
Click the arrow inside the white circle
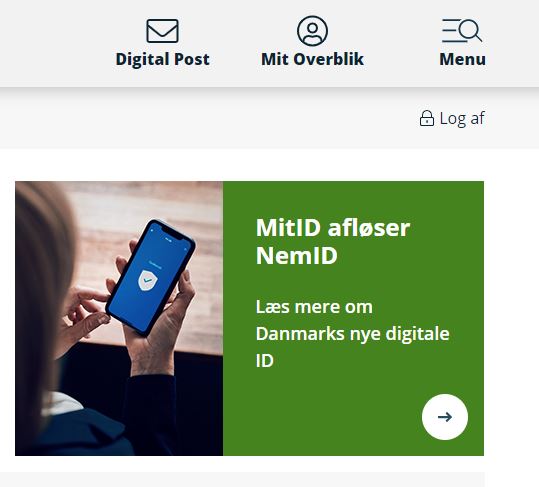tap(445, 417)
